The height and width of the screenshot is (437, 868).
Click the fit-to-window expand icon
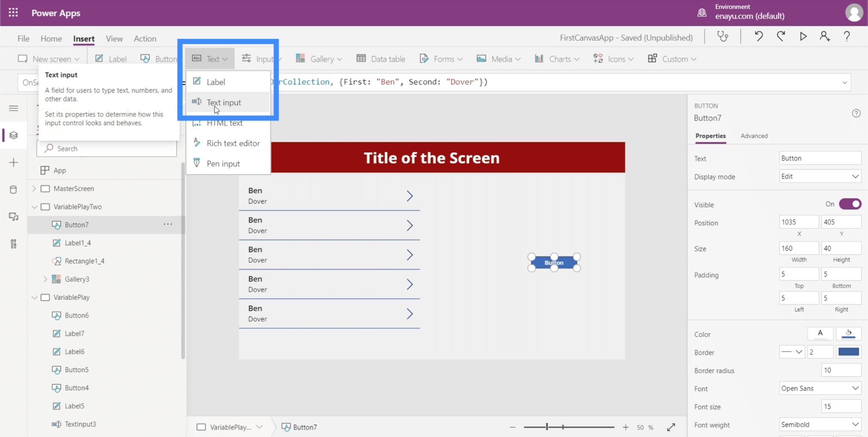pos(671,427)
